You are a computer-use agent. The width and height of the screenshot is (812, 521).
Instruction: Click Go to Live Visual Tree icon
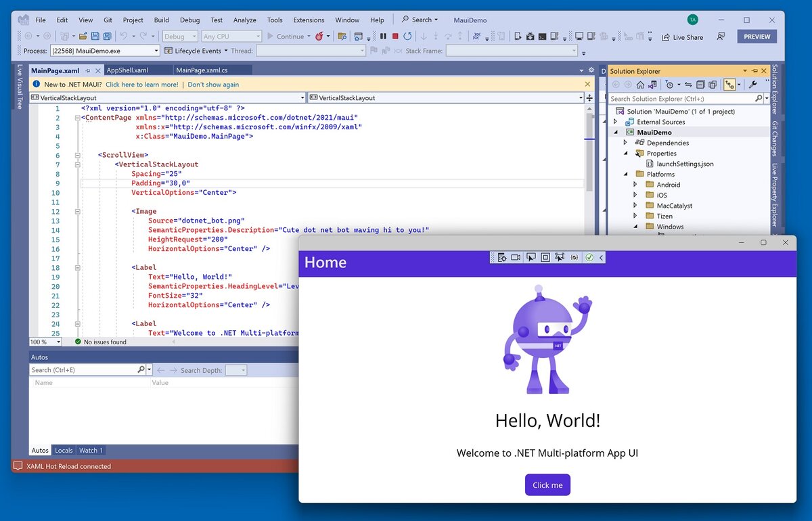point(501,257)
